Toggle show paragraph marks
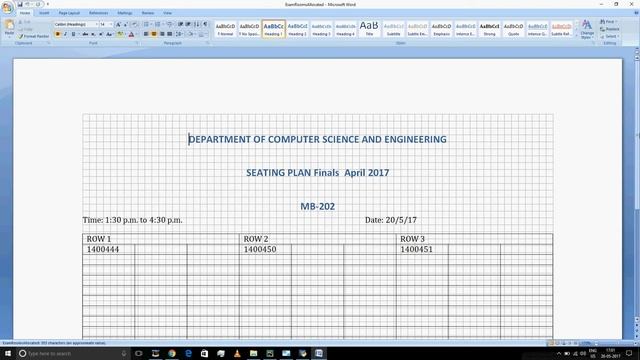 [x=205, y=24]
